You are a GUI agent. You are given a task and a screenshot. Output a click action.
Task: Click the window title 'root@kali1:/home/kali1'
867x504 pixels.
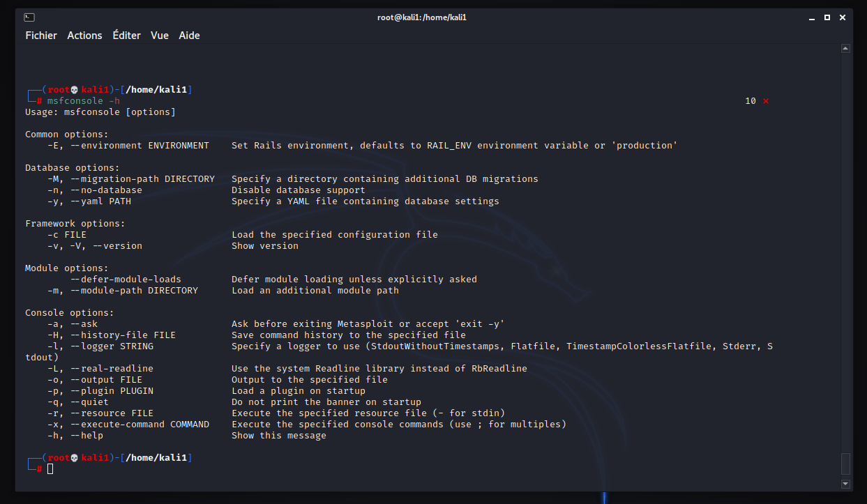422,17
